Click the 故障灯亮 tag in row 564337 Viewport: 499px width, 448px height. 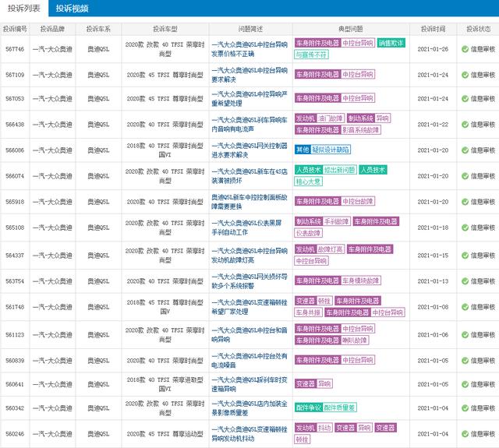tap(331, 249)
